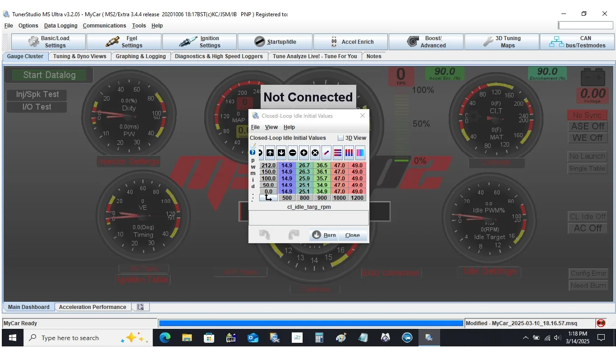This screenshot has height=364, width=616.
Task: Click the I/O Test button
Action: click(x=37, y=107)
